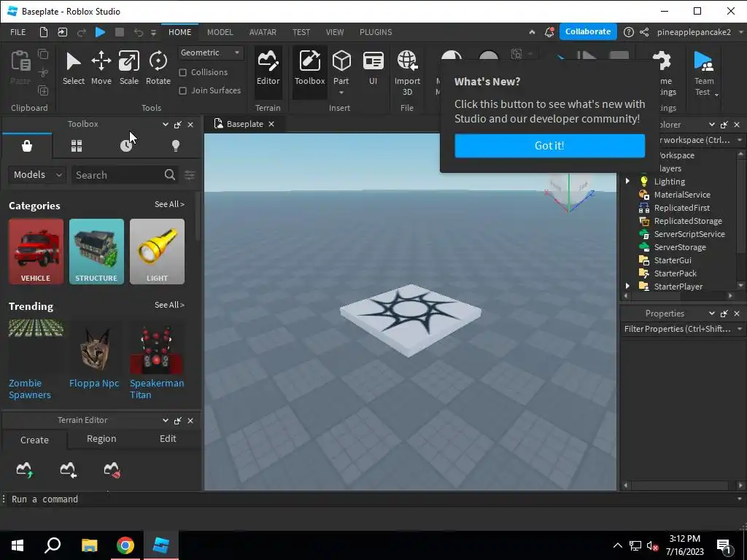This screenshot has height=560, width=747.
Task: Open the Geometric mode dropdown
Action: (x=211, y=52)
